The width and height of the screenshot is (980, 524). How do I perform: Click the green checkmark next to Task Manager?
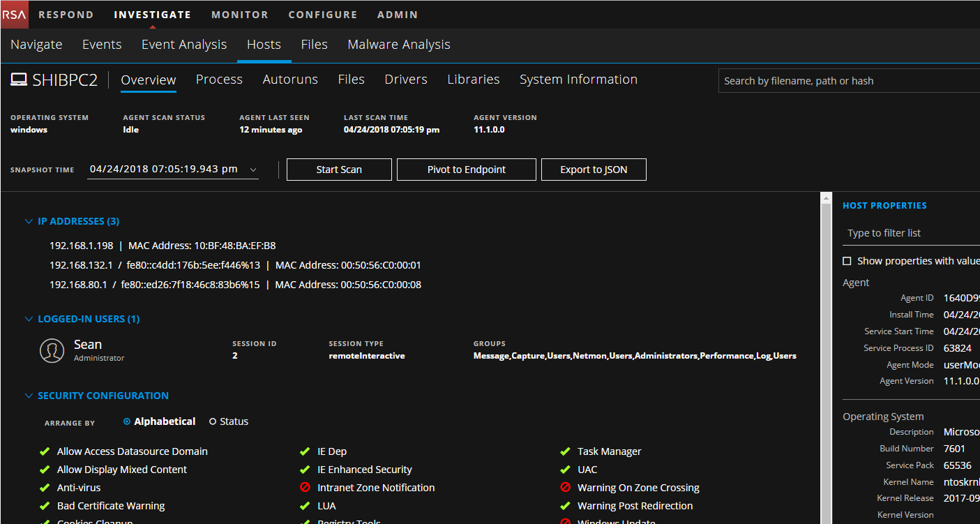[x=565, y=451]
